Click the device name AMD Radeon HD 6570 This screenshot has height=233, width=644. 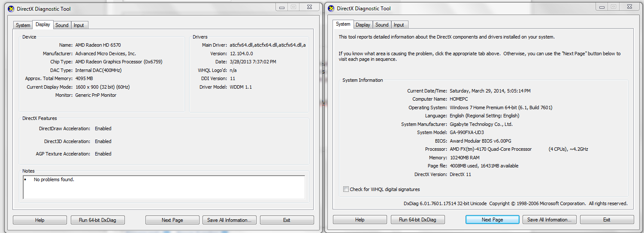pyautogui.click(x=98, y=45)
